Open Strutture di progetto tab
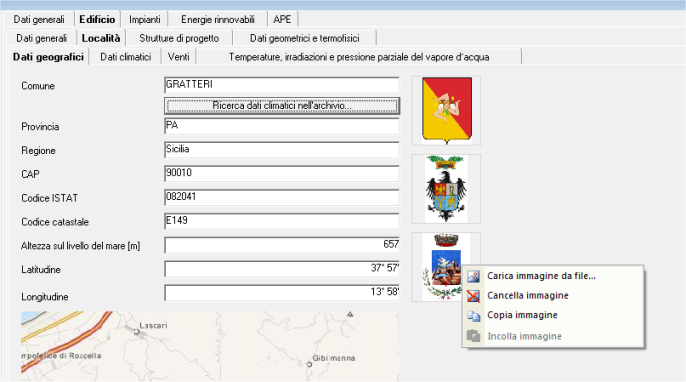 coord(179,39)
